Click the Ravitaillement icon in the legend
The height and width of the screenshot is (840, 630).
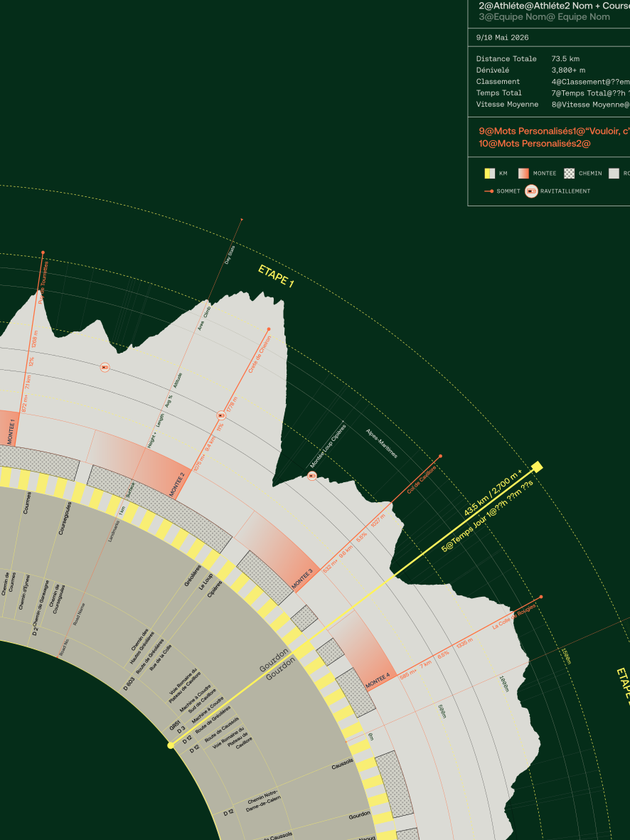[531, 191]
